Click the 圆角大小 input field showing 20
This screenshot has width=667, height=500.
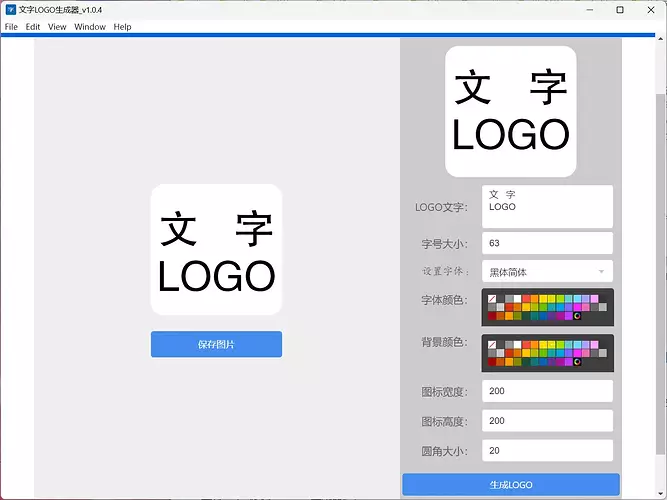(546, 451)
